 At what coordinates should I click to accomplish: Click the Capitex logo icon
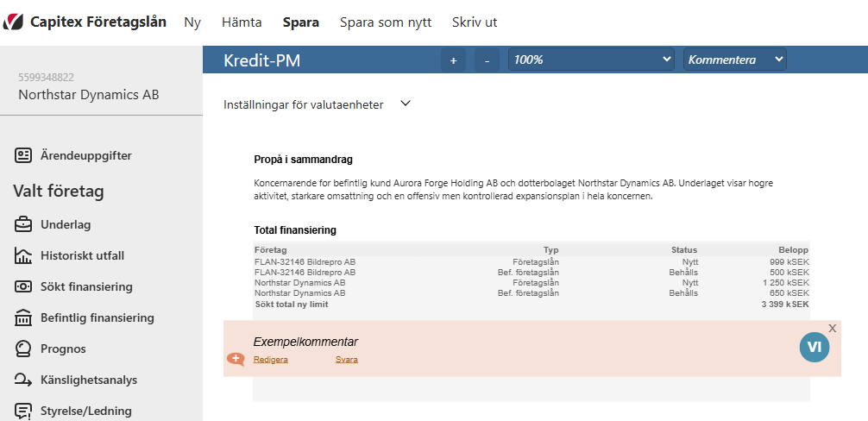[x=13, y=22]
